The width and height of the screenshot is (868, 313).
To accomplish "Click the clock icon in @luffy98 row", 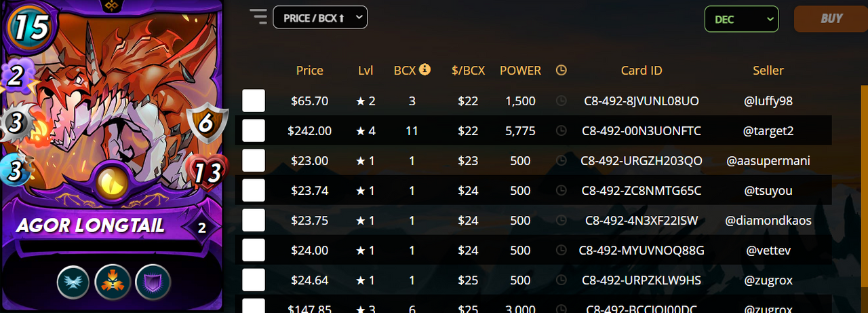I will [561, 100].
